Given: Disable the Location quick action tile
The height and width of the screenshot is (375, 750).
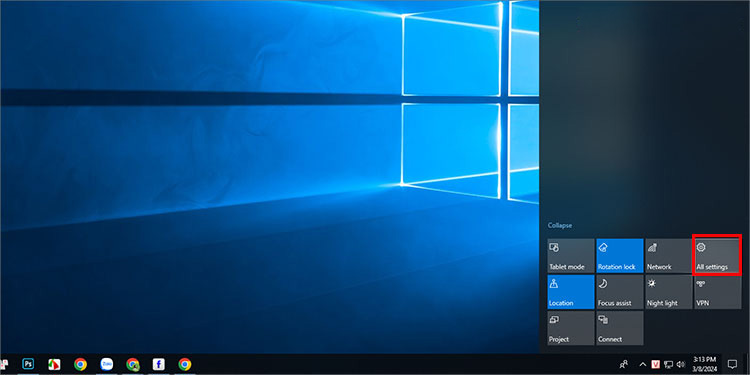Looking at the screenshot, I should [x=571, y=292].
